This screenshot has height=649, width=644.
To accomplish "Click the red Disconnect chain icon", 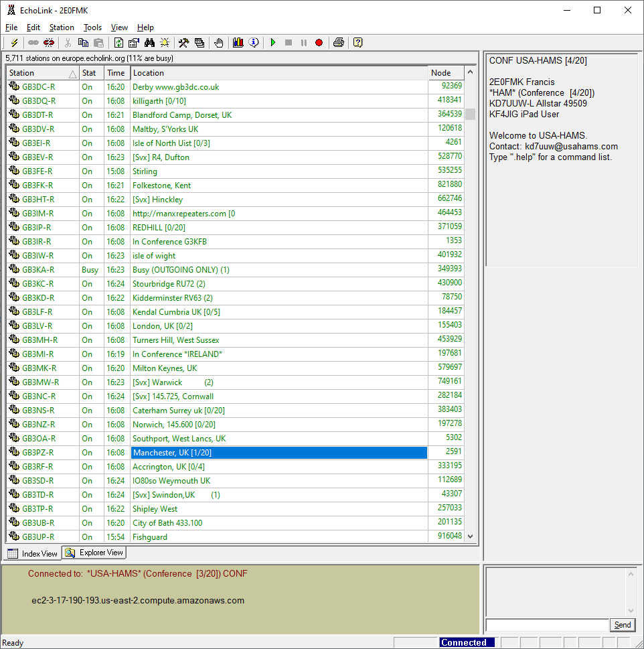I will [49, 43].
